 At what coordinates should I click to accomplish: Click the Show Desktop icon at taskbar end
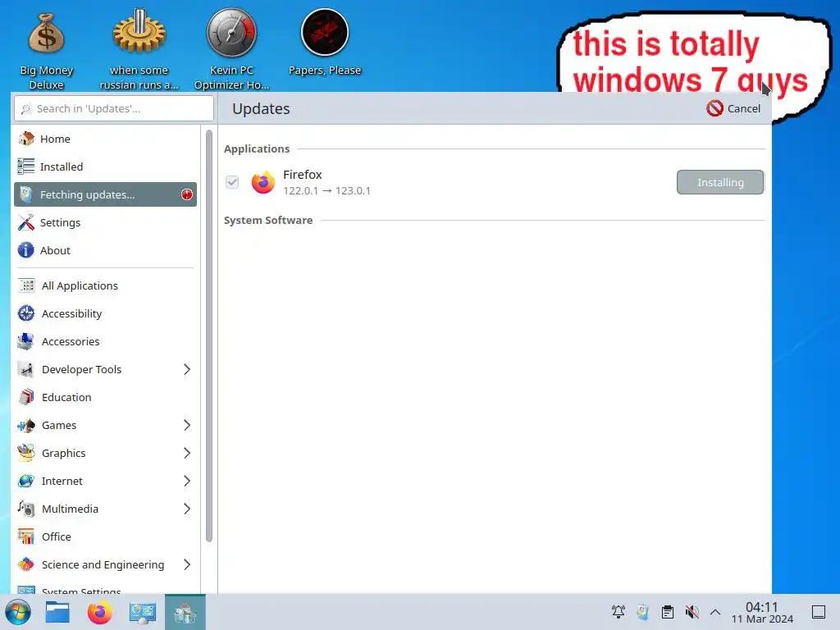point(818,612)
